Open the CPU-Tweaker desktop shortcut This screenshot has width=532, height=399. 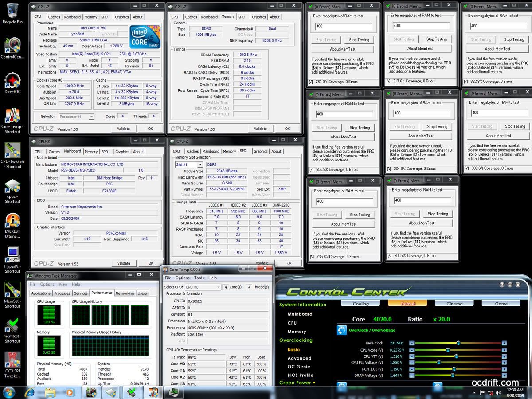click(x=12, y=152)
